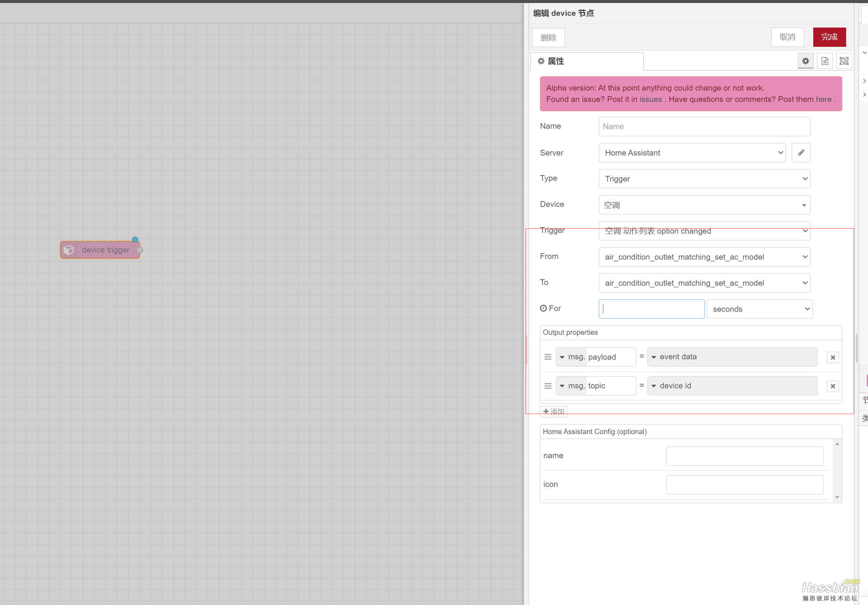Image resolution: width=868 pixels, height=605 pixels.
Task: Grab the topic row reorder handle
Action: pos(548,386)
